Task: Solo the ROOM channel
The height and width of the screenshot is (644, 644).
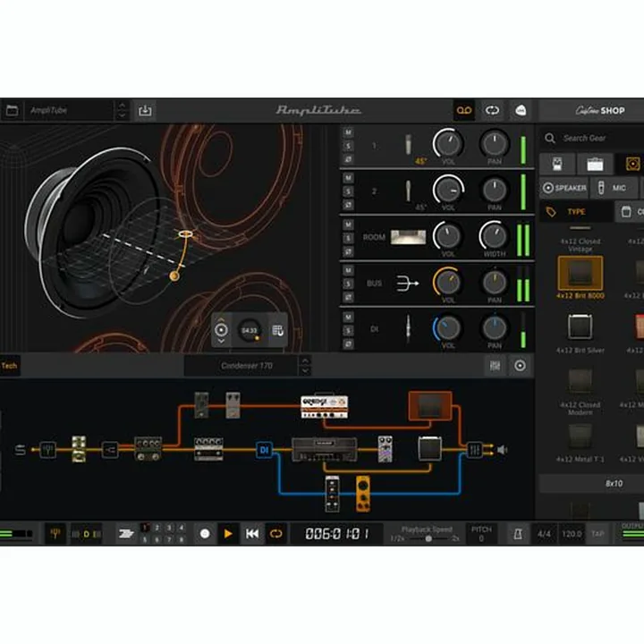Action: coord(348,238)
